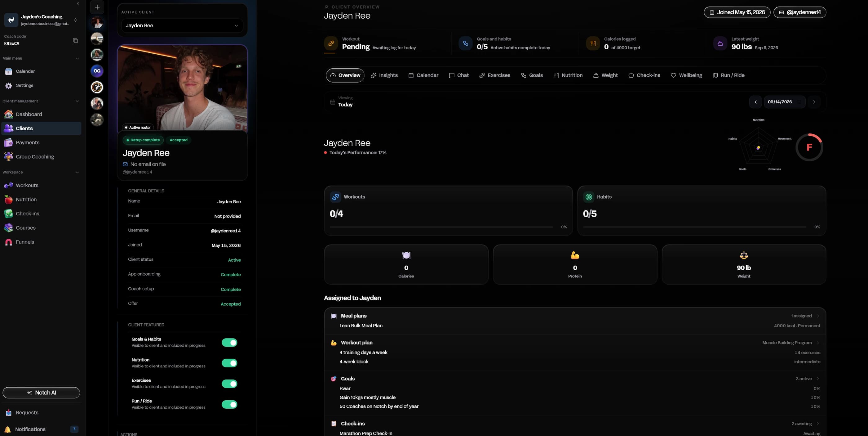Open the Nutrition workspace page
The width and height of the screenshot is (868, 436).
pyautogui.click(x=41, y=200)
